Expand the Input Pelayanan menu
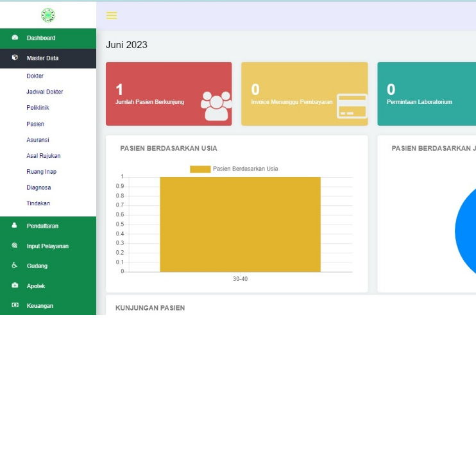This screenshot has width=476, height=476. tap(47, 246)
